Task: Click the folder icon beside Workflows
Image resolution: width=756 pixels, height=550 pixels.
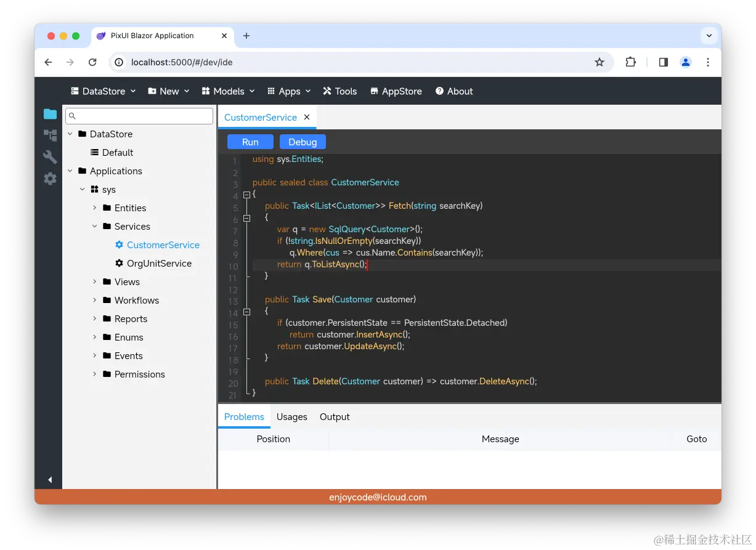Action: tap(107, 300)
